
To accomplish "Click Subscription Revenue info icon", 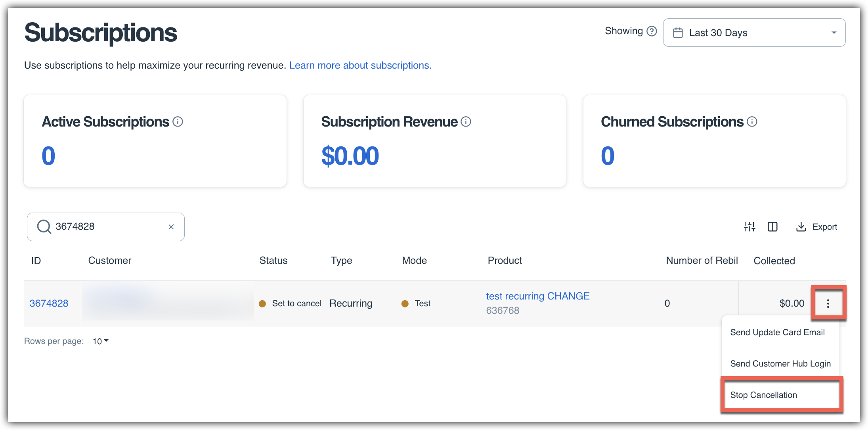I will [466, 122].
